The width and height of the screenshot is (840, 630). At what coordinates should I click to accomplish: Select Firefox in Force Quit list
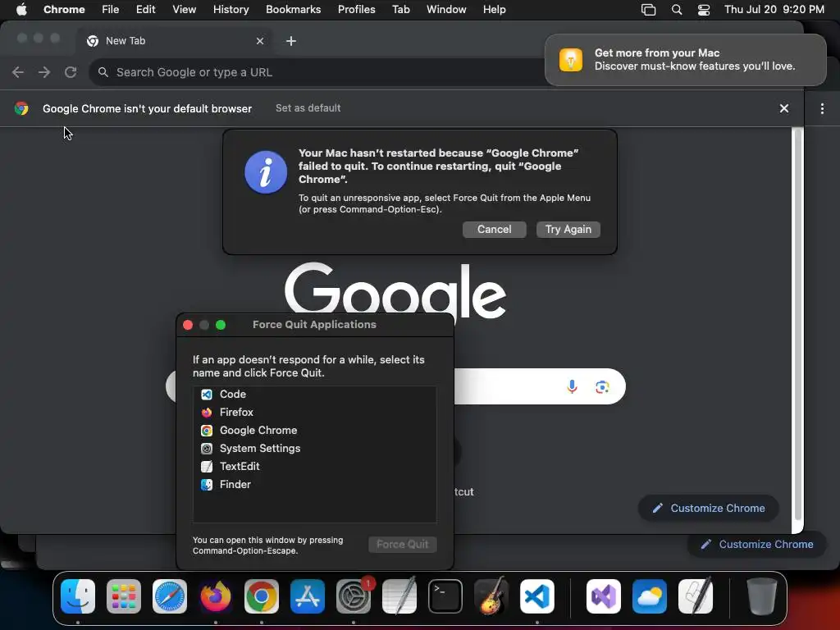pyautogui.click(x=314, y=413)
